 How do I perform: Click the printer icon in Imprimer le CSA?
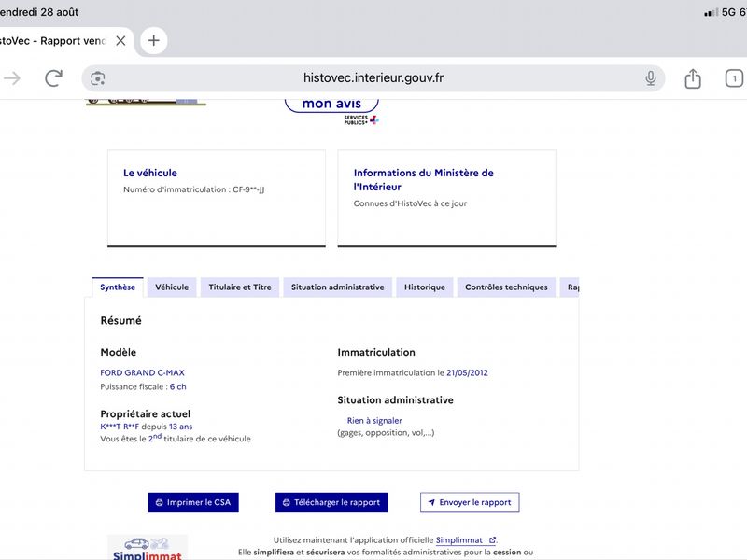160,502
